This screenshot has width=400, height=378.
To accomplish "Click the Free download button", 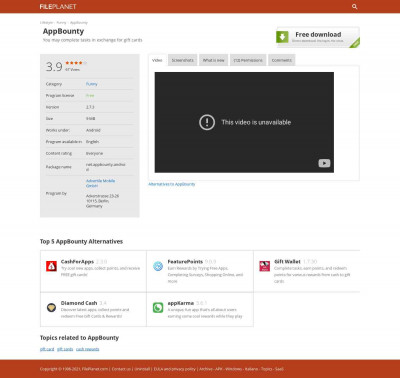I will (x=318, y=37).
